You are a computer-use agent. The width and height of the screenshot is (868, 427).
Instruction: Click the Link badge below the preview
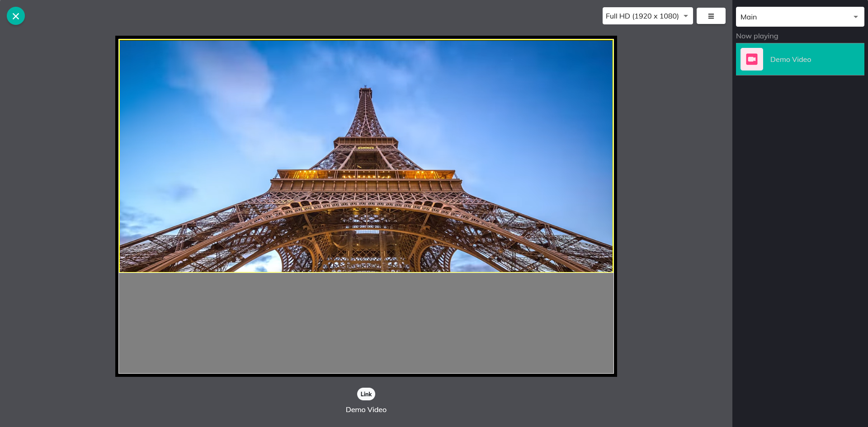tap(366, 394)
